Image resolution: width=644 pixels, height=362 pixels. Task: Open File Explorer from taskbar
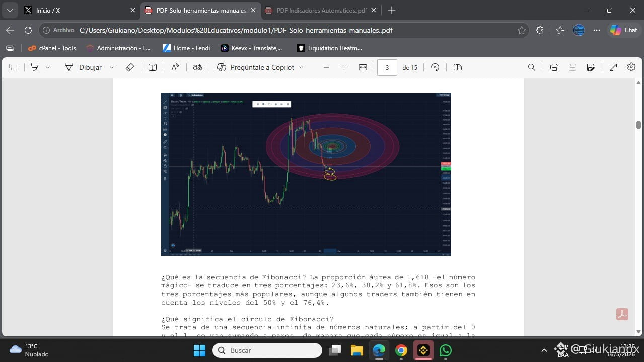[357, 350]
